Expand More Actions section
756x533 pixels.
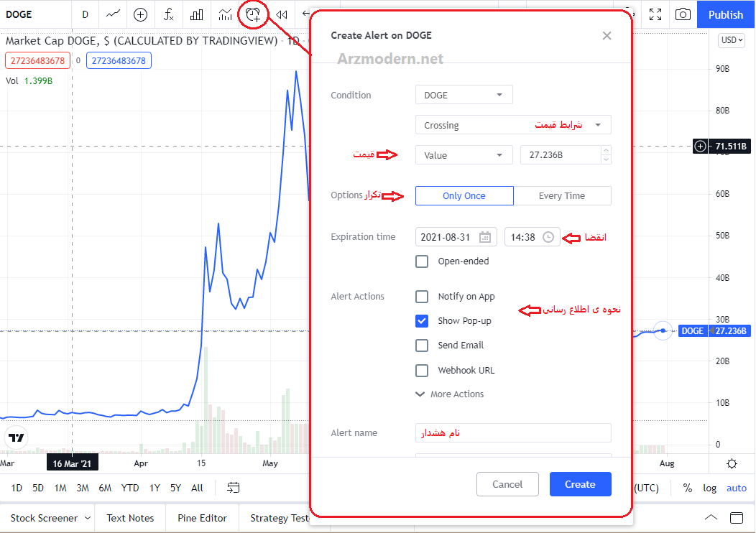(449, 394)
